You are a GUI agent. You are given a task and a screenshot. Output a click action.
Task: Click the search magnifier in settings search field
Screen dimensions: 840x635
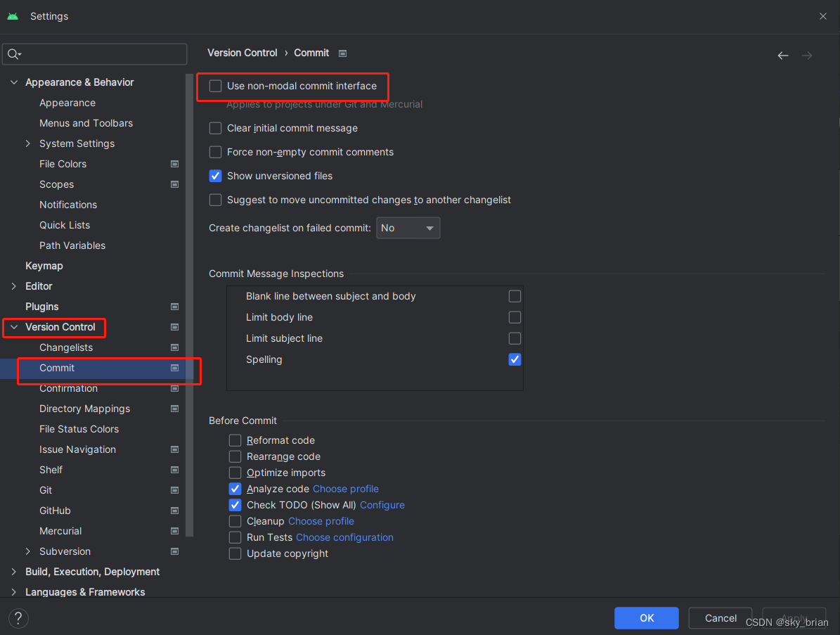14,54
